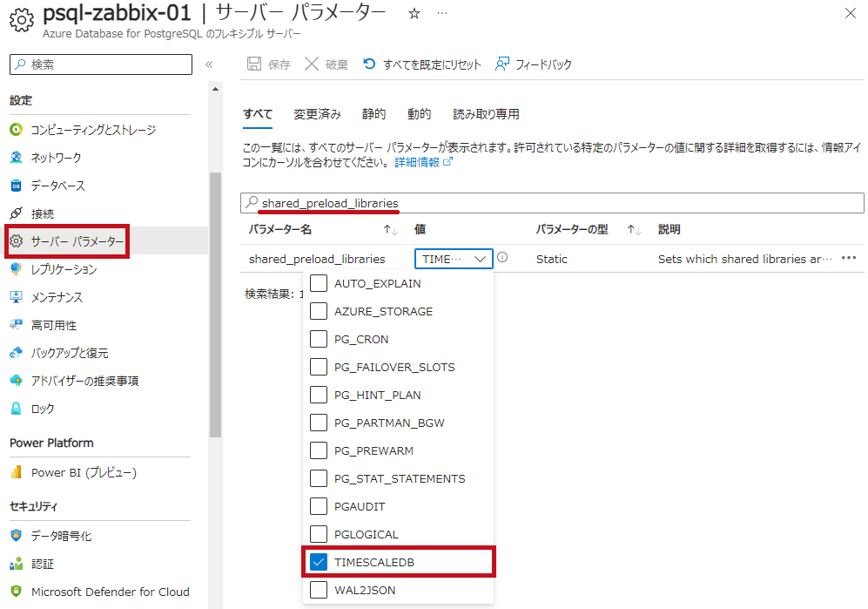Check the AUTO_EXPLAIN option
This screenshot has width=868, height=609.
pos(319,283)
